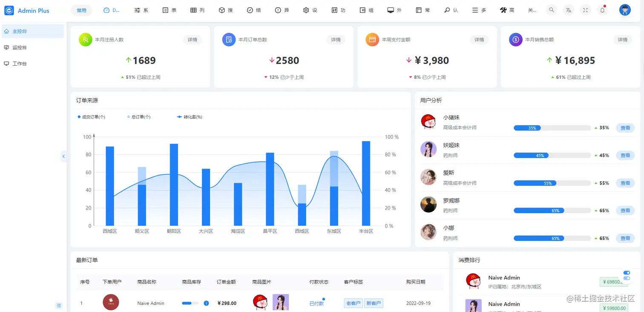644x312 pixels.
Task: Click the stock progress bar in order row 1
Action: point(190,303)
